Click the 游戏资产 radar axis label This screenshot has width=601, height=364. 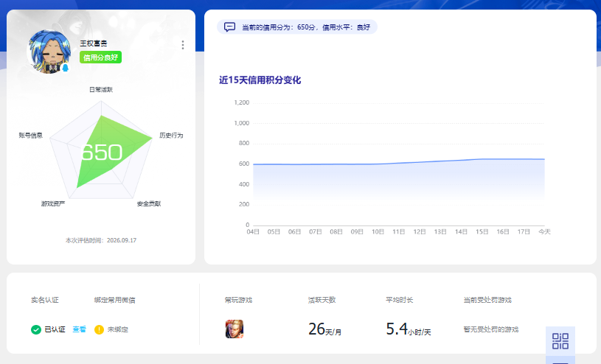click(53, 204)
